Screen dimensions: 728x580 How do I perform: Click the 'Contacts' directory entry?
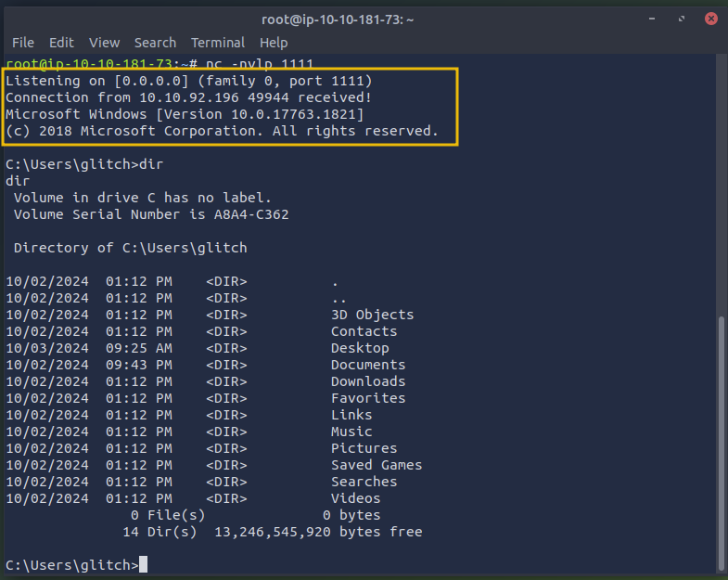click(364, 332)
